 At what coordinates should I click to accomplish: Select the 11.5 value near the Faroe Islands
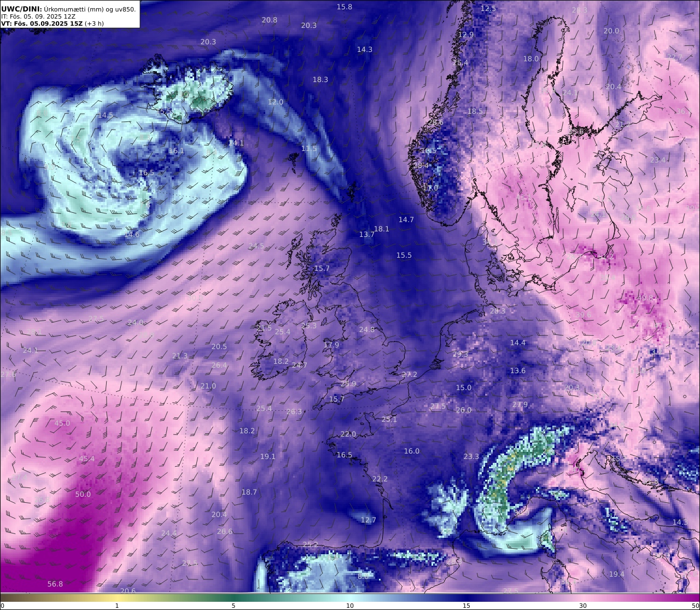309,149
